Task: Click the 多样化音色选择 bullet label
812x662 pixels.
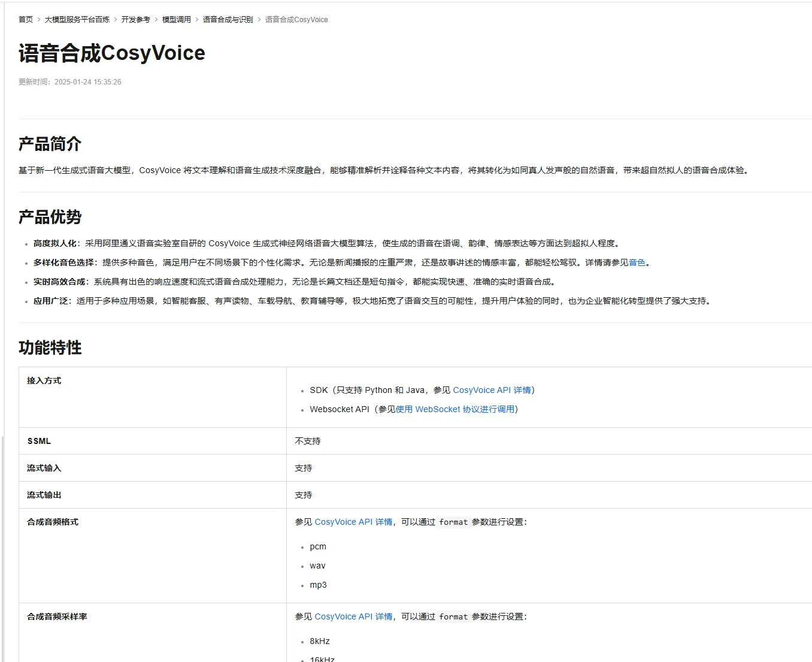Action: 63,262
